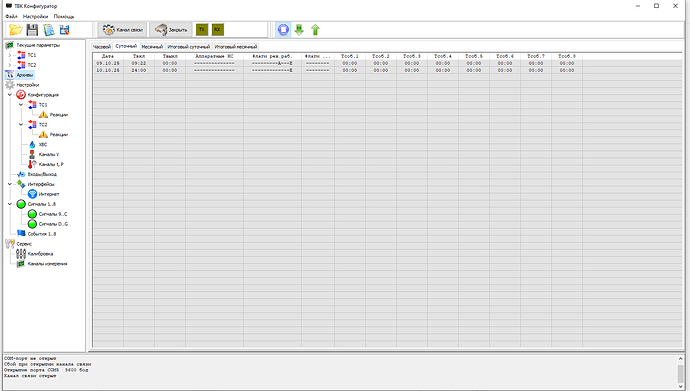
Task: Switch to the Месячный tab
Action: point(152,47)
